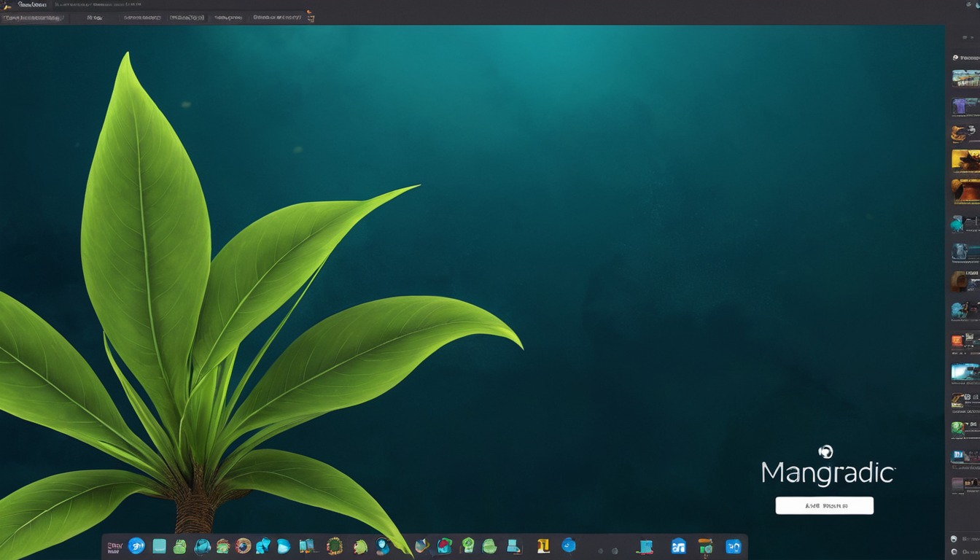Launch the plain teal square app in dock
The image size is (980, 560).
click(x=159, y=546)
